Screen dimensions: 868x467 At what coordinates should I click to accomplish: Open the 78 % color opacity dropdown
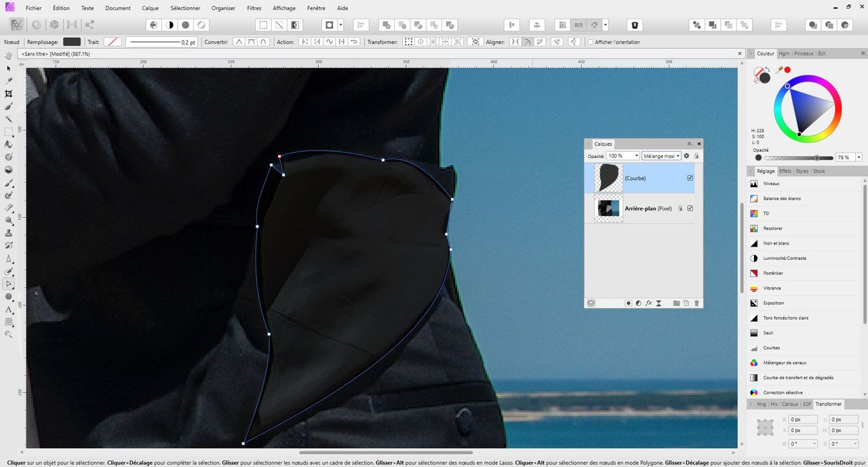859,157
